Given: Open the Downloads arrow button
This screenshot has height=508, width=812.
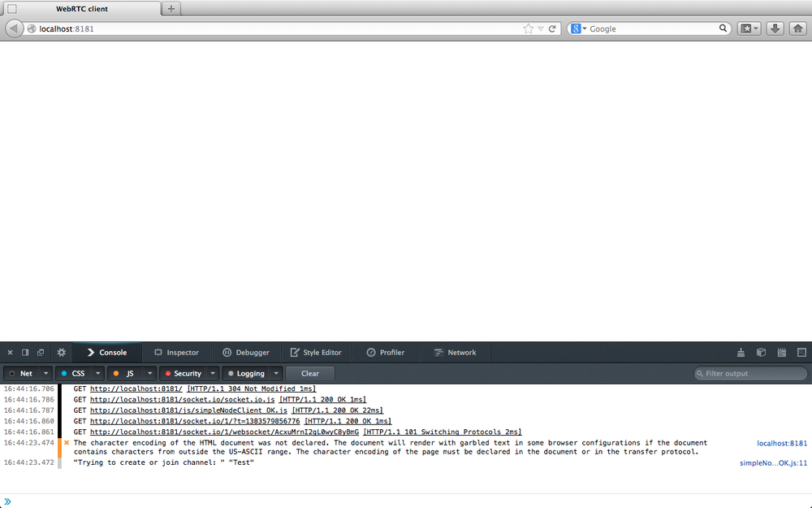Looking at the screenshot, I should click(x=775, y=28).
